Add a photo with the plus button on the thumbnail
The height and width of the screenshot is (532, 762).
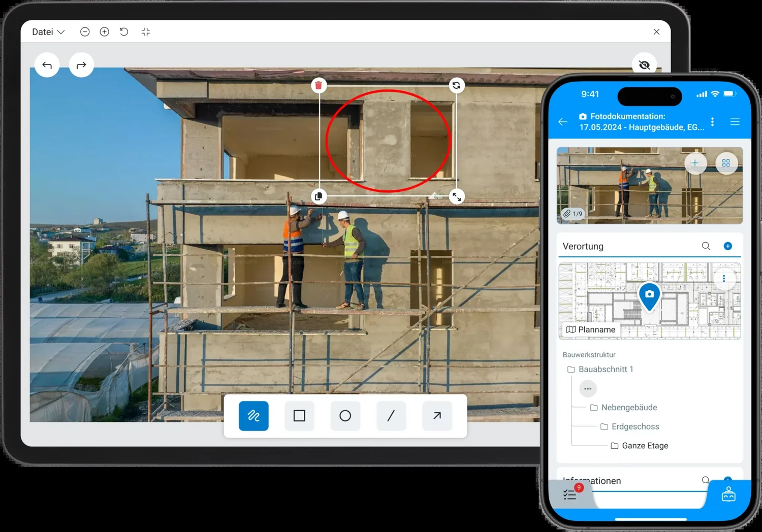pos(695,163)
